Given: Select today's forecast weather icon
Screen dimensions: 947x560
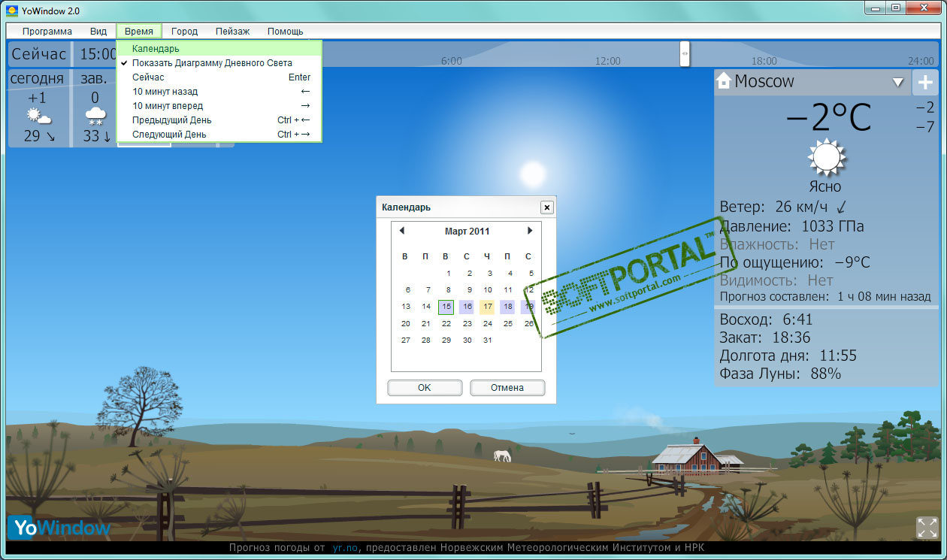Looking at the screenshot, I should coord(38,117).
